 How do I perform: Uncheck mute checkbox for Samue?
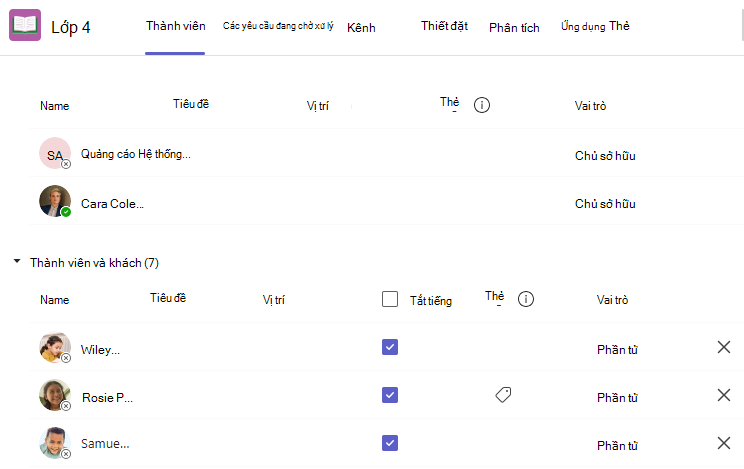coord(390,443)
